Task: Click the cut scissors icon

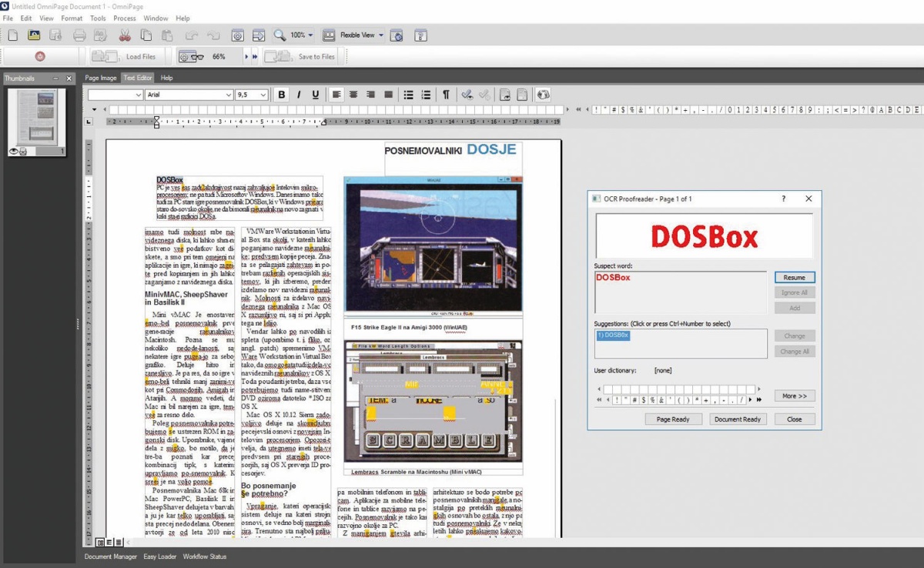Action: [125, 35]
